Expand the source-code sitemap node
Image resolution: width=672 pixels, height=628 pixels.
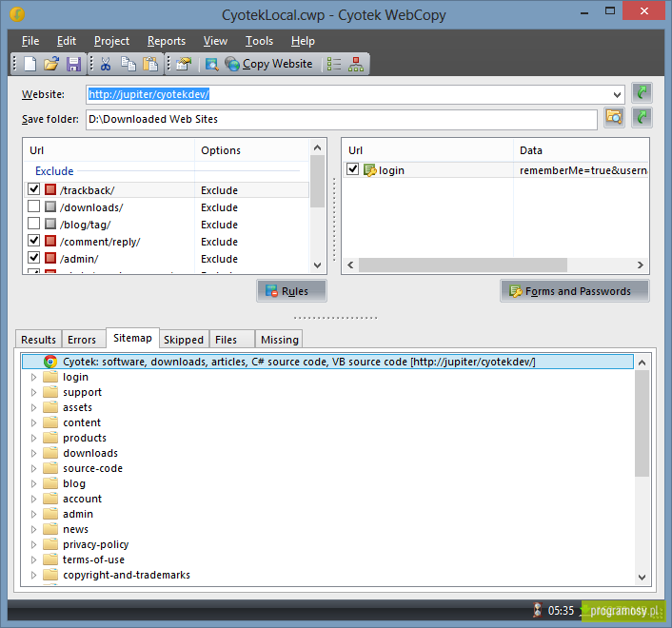click(34, 469)
